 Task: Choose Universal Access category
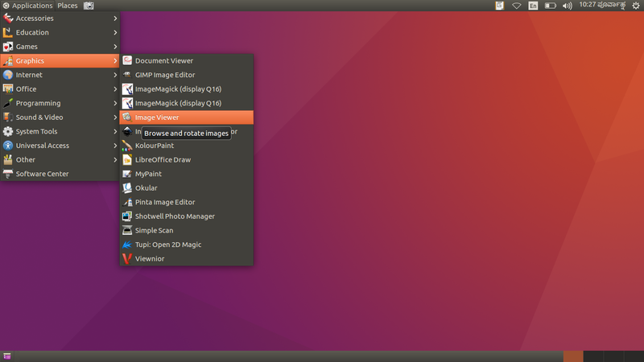(x=60, y=146)
